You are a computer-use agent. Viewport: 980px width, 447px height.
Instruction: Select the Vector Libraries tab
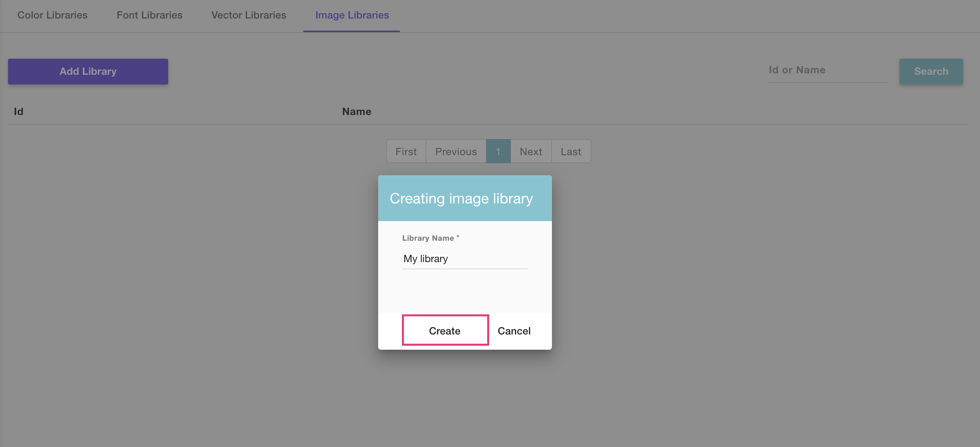pyautogui.click(x=248, y=15)
